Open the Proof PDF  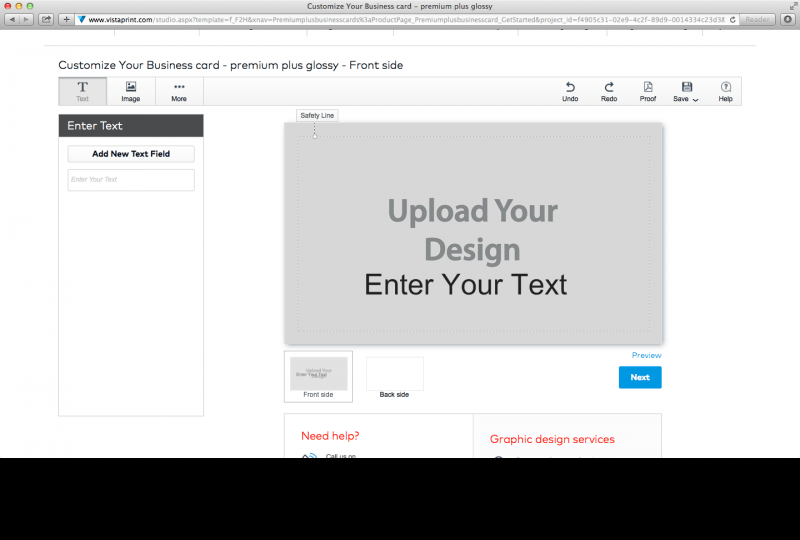[x=648, y=92]
